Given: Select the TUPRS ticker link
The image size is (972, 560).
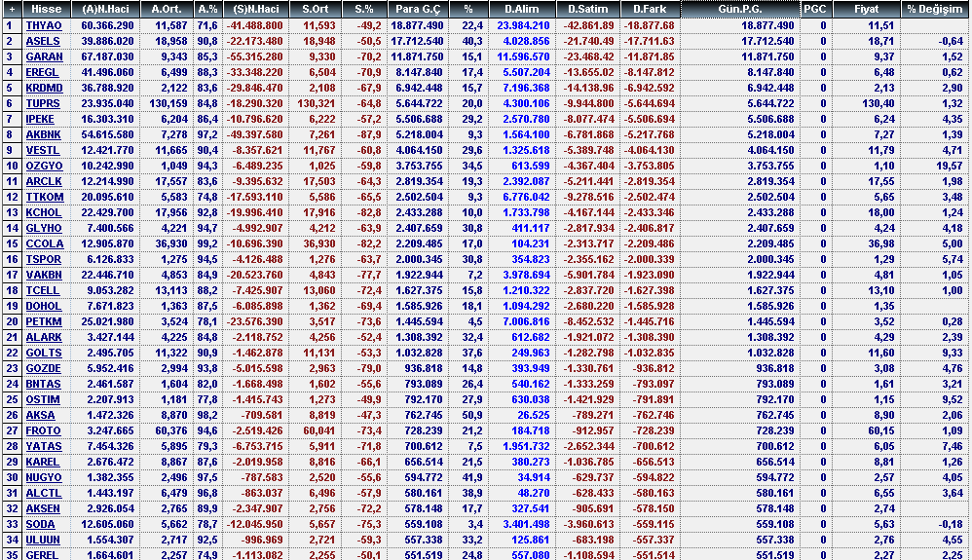Looking at the screenshot, I should (43, 103).
